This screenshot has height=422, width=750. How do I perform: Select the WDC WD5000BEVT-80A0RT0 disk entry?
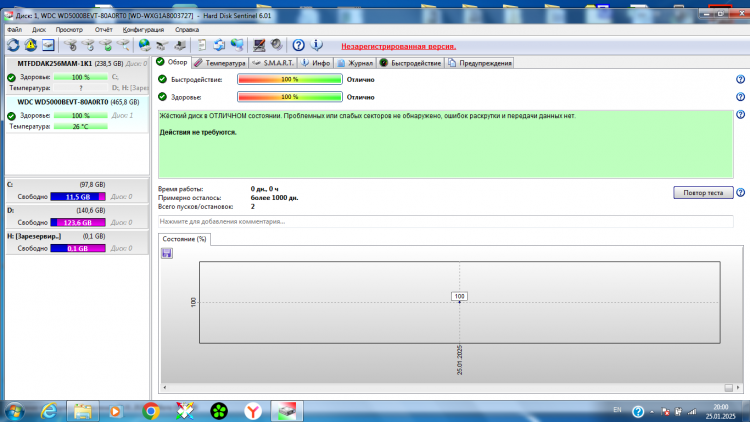tap(77, 114)
